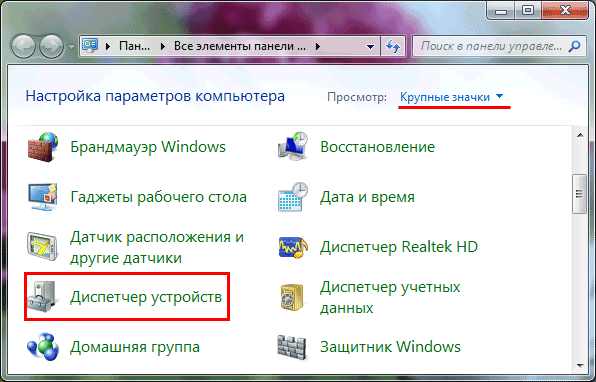
Task: Click the scrollbar up arrow
Action: pos(580,135)
